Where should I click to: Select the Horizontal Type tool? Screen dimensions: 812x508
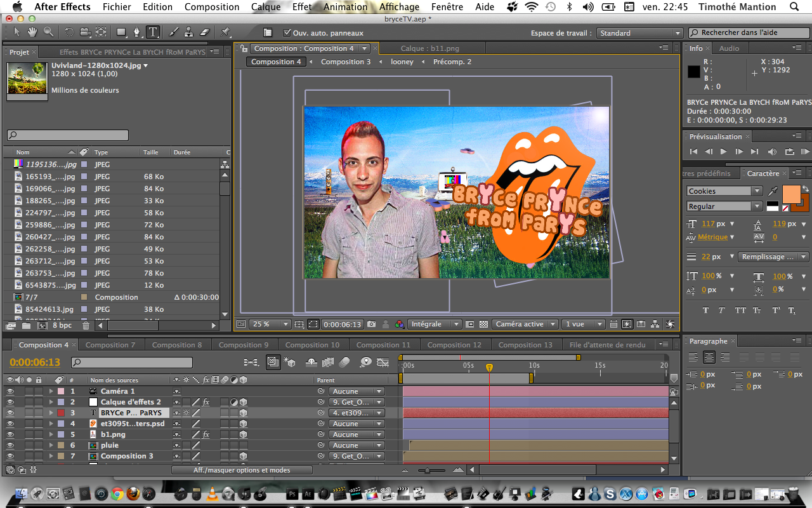pyautogui.click(x=152, y=32)
